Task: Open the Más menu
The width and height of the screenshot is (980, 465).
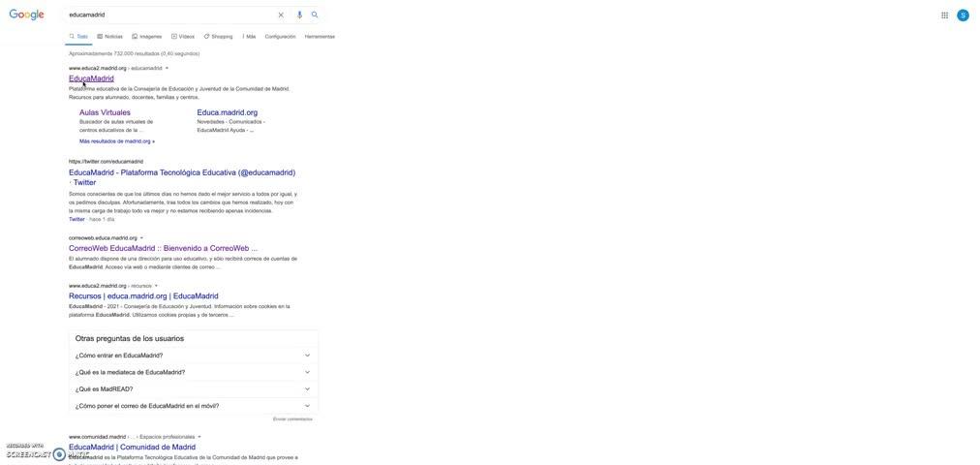Action: click(250, 37)
